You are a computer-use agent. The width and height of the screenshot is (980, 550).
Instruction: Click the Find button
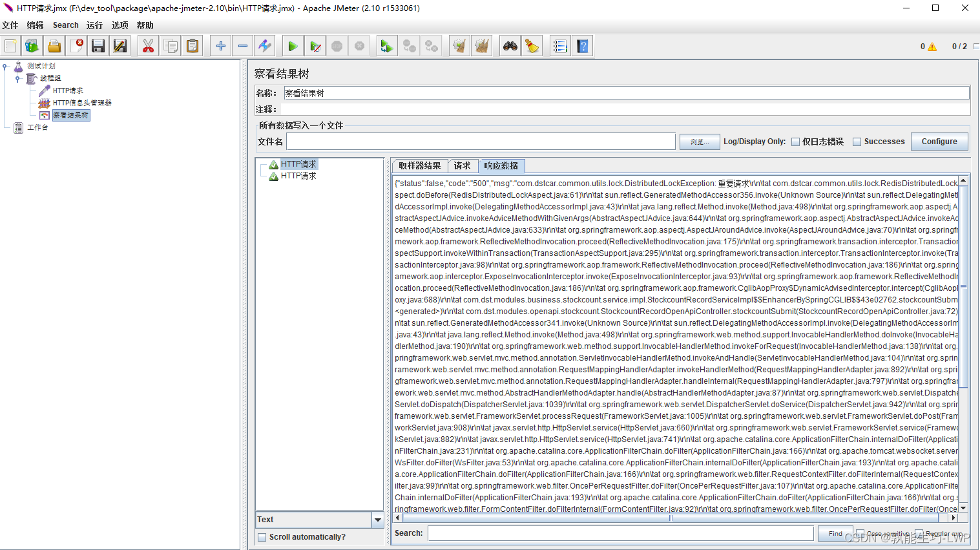tap(835, 534)
